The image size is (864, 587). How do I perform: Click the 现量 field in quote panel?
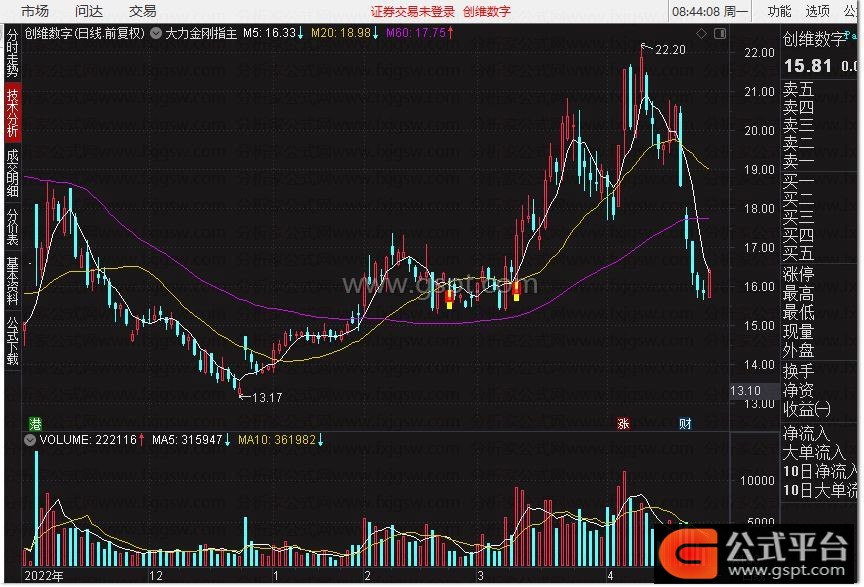coord(798,332)
